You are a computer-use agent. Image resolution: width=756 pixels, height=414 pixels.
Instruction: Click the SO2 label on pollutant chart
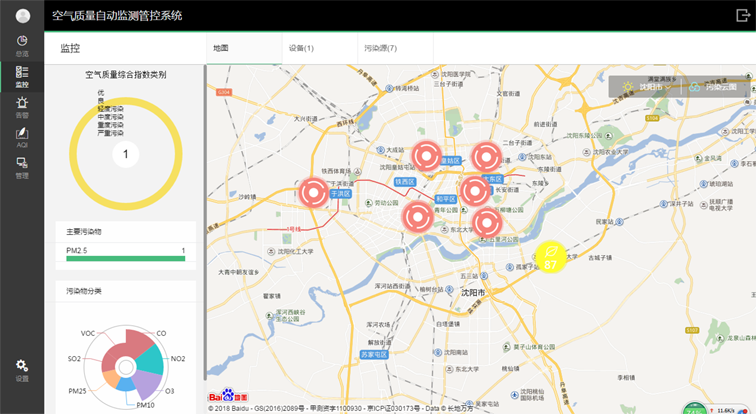[x=74, y=359]
